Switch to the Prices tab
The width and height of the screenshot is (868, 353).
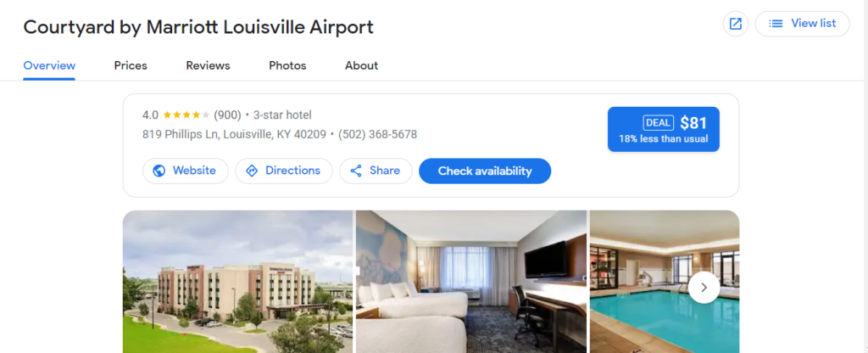pyautogui.click(x=131, y=65)
